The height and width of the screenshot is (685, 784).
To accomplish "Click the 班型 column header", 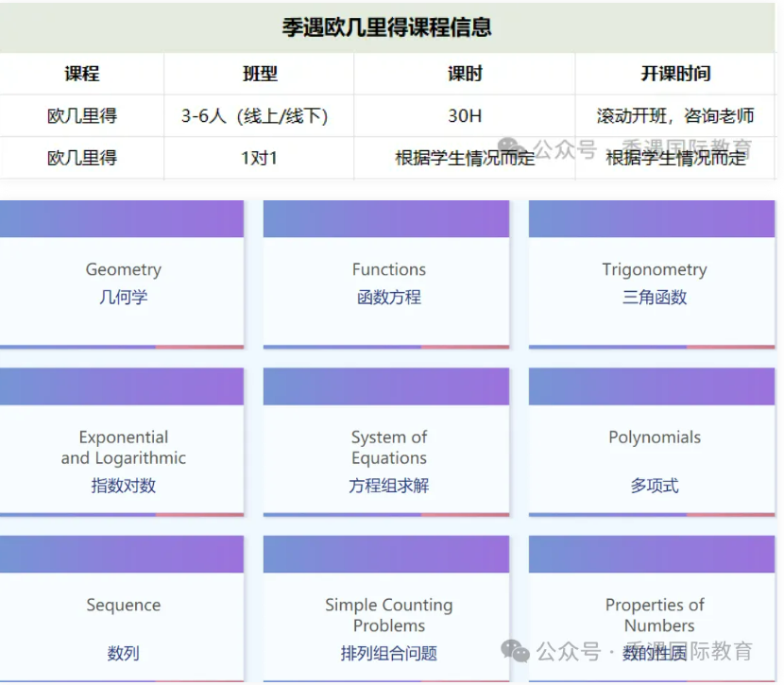I will pos(260,74).
